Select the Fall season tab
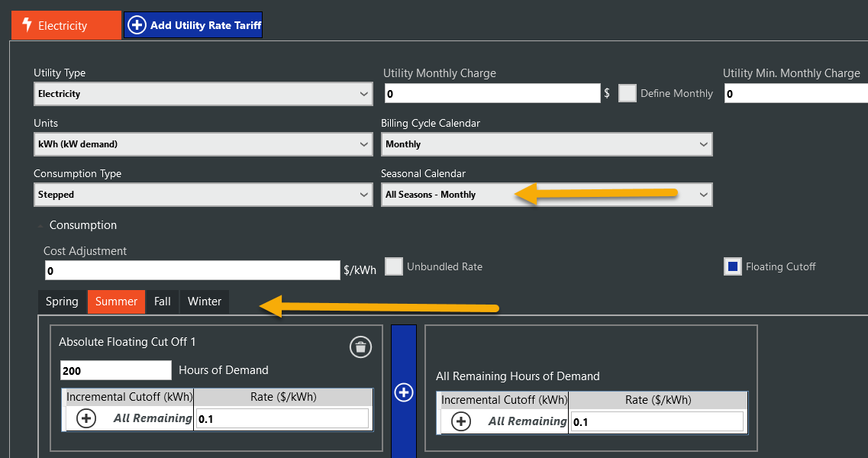 click(x=162, y=302)
